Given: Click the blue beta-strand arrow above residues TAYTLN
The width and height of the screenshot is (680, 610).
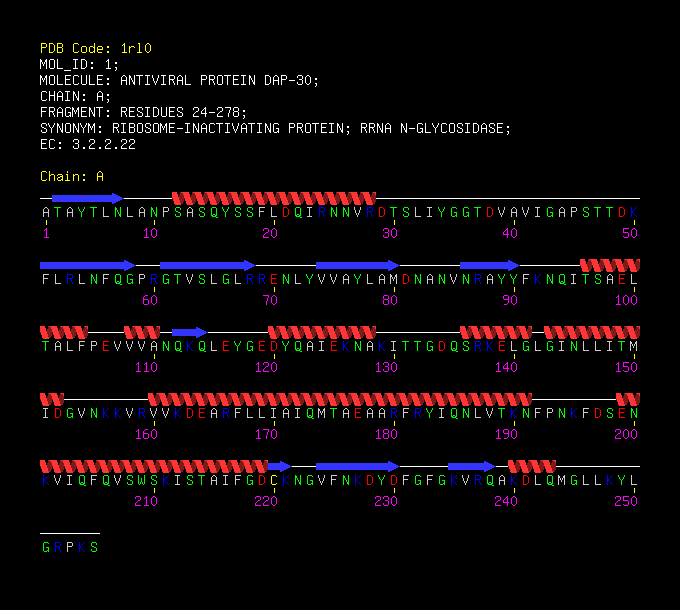Looking at the screenshot, I should 88,199.
